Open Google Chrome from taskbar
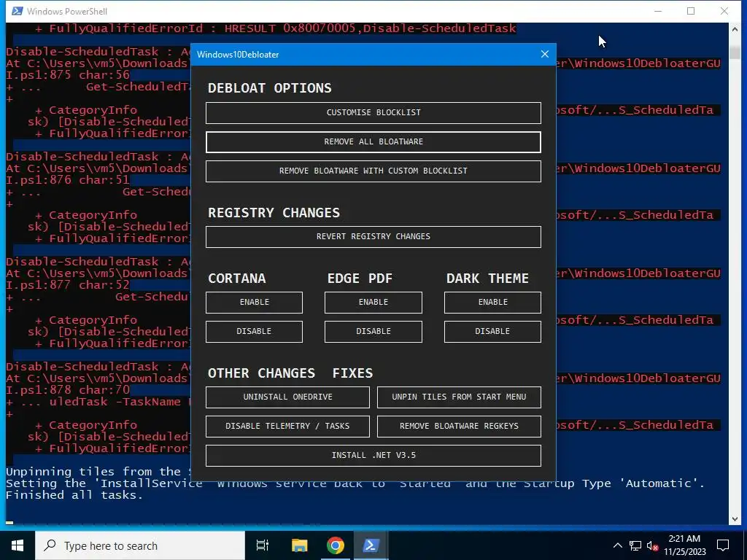The image size is (747, 560). pyautogui.click(x=336, y=545)
